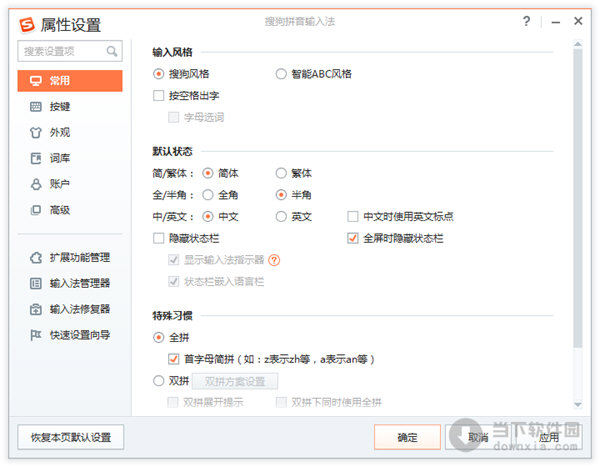Viewport: 600px width, 467px height.
Task: Close the 属性设置 window
Action: pyautogui.click(x=578, y=21)
